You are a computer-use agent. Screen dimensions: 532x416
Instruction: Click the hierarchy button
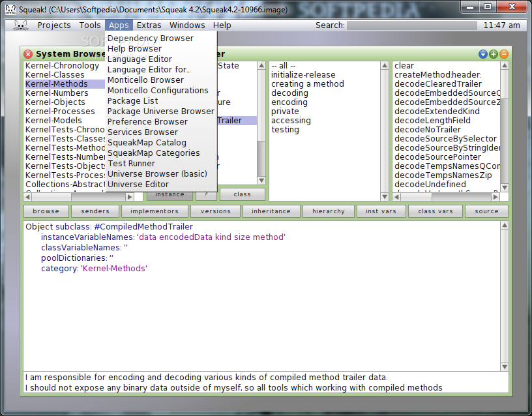pos(329,211)
